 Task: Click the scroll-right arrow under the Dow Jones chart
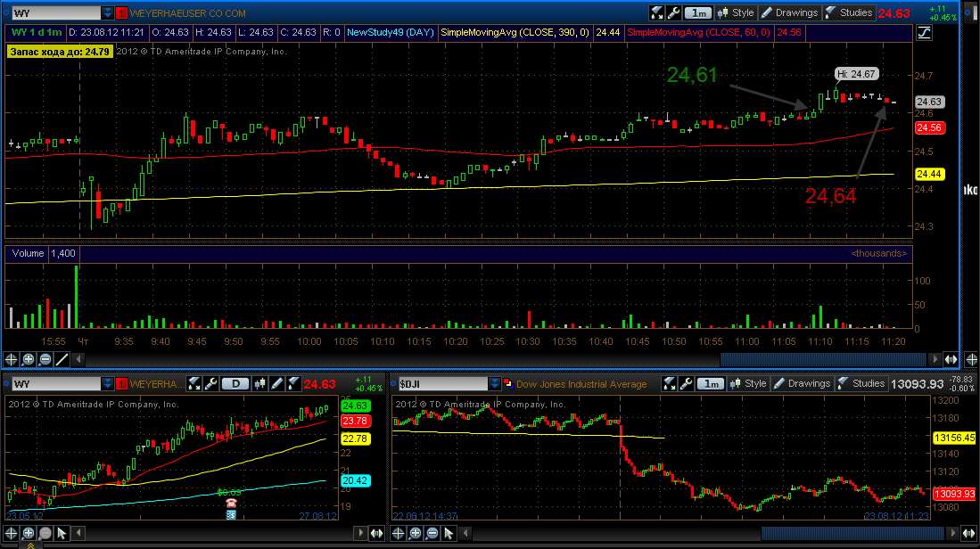point(952,533)
